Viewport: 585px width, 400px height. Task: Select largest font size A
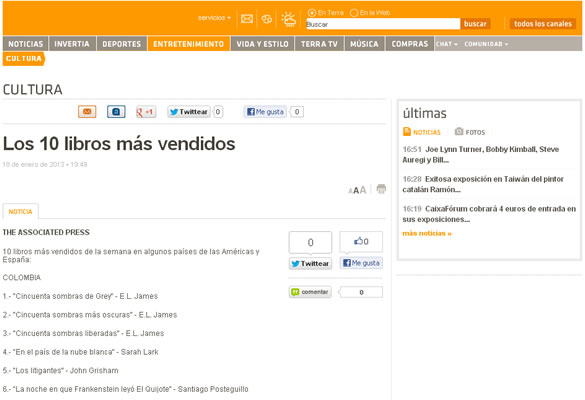point(363,190)
